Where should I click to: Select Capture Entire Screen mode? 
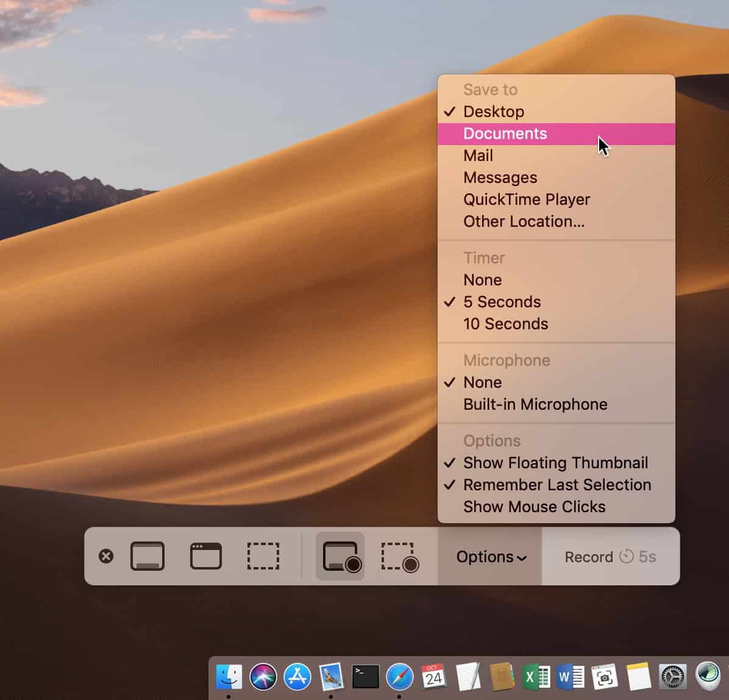click(x=148, y=556)
